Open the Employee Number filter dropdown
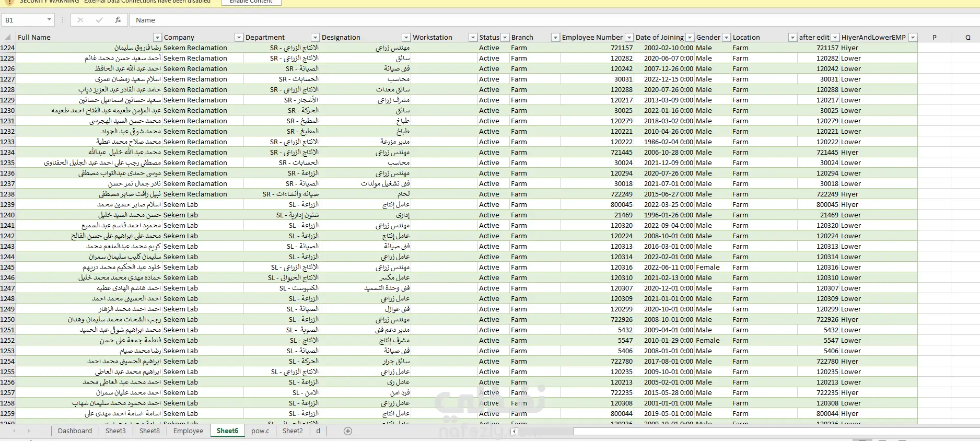980x441 pixels. point(629,37)
